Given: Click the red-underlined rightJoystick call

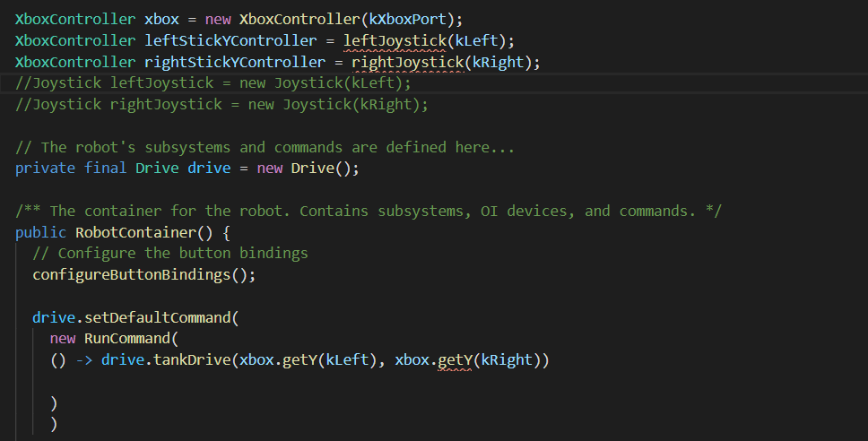Looking at the screenshot, I should [x=408, y=63].
